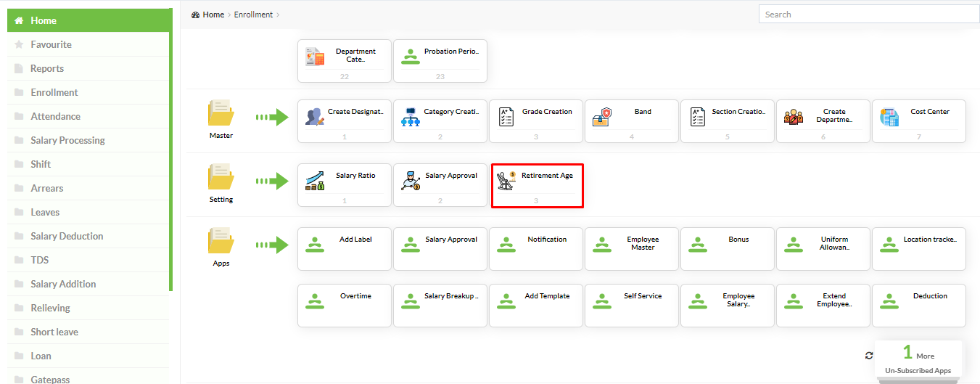Open the Category Creation tile

(x=440, y=121)
